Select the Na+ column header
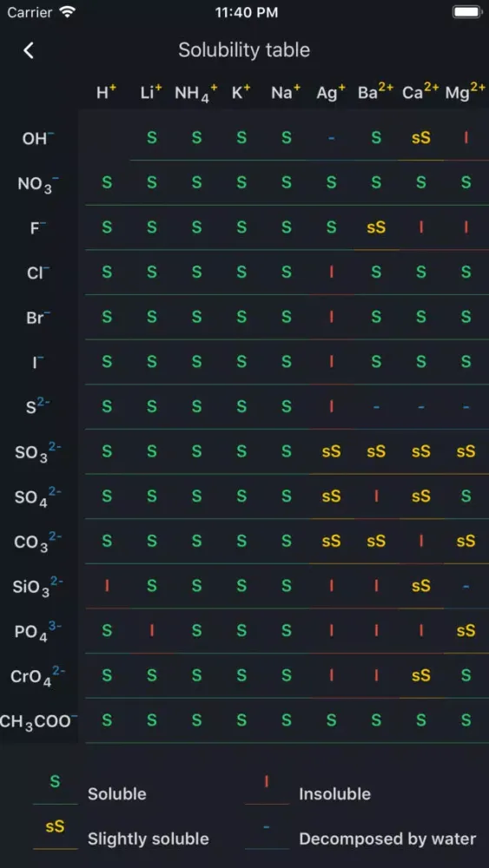This screenshot has width=489, height=868. point(286,92)
